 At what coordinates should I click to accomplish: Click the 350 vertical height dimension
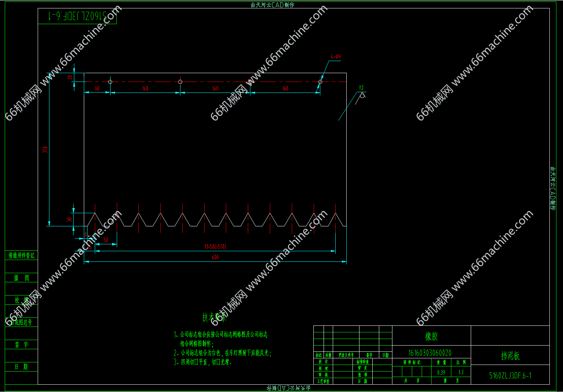pos(45,150)
